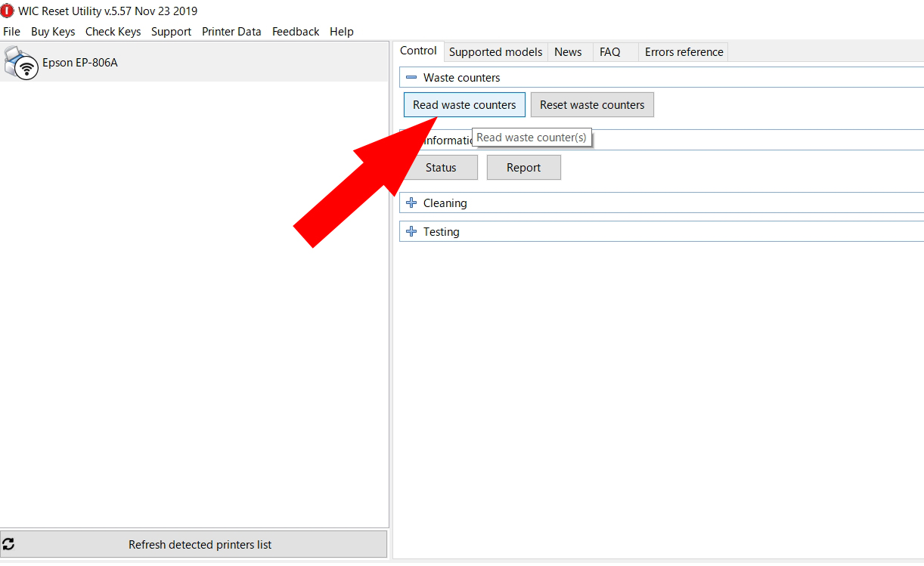Open the Support menu
This screenshot has height=566, width=924.
click(171, 32)
